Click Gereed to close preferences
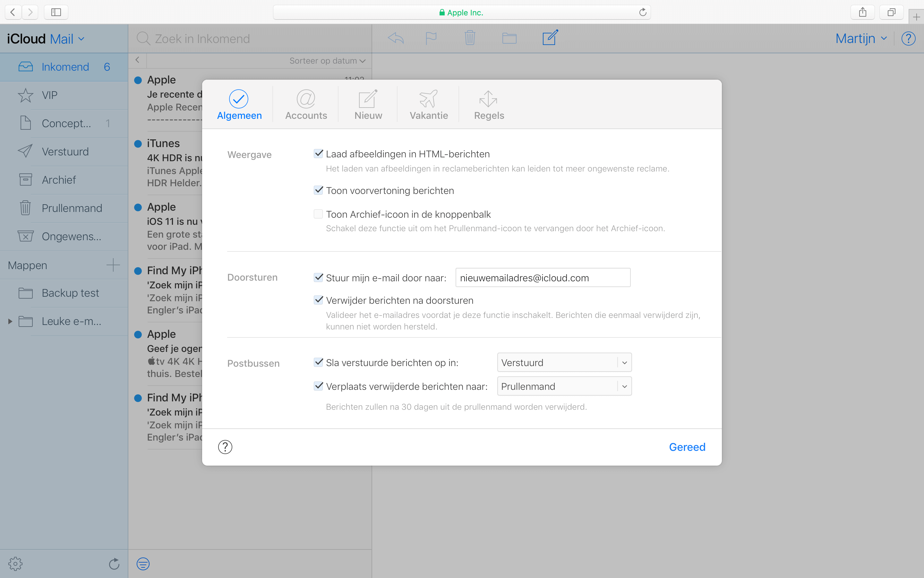924x578 pixels. coord(687,447)
